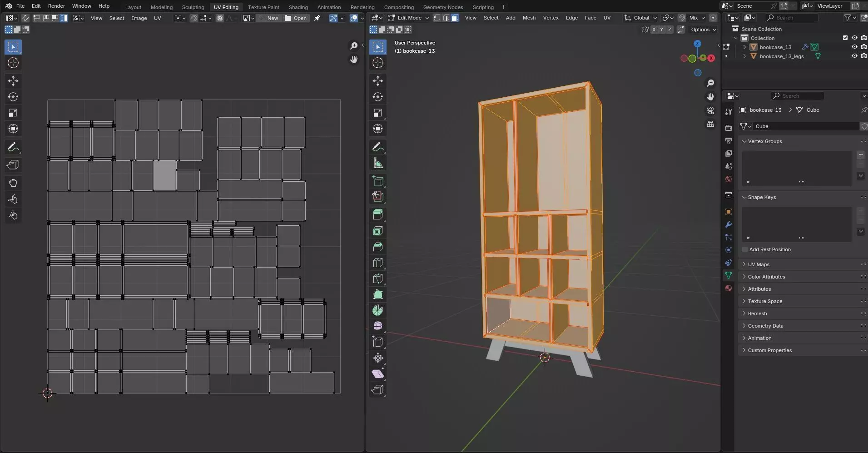Screen dimensions: 868x453
Task: Select the Smooth vertices tool
Action: [x=378, y=326]
